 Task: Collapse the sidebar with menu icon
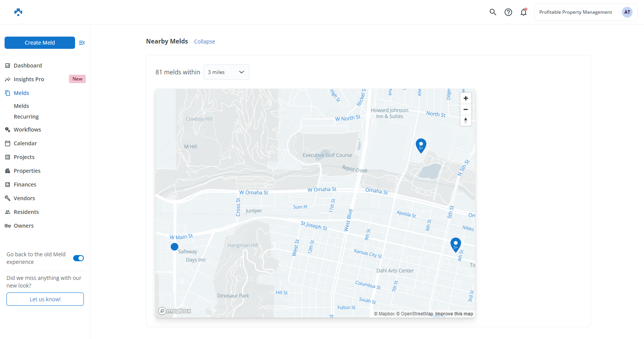coord(82,43)
